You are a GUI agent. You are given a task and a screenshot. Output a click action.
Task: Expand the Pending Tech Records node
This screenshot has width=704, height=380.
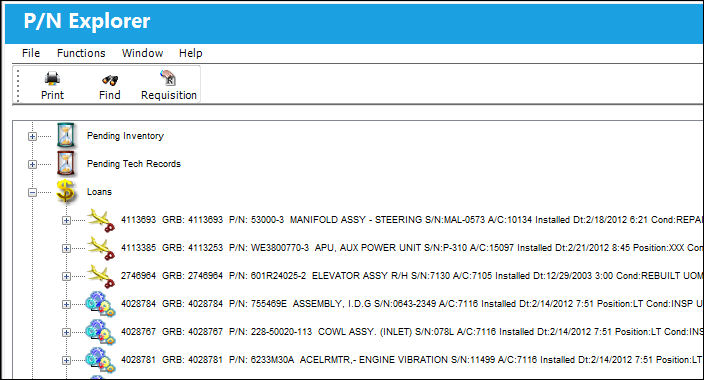click(32, 164)
